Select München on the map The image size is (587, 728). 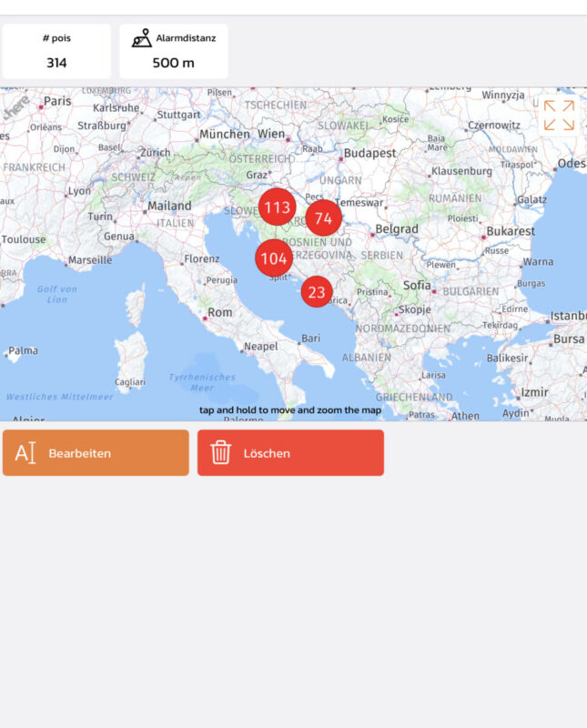[x=223, y=134]
